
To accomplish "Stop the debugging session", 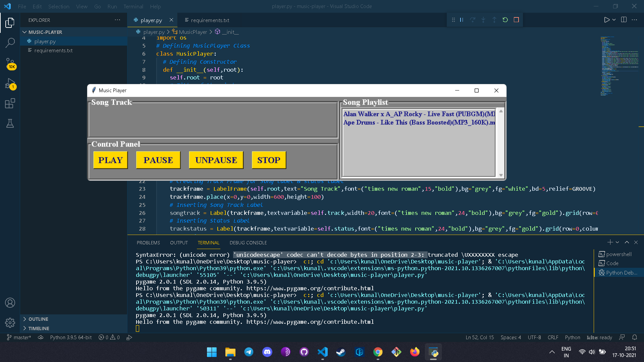I will (x=516, y=20).
